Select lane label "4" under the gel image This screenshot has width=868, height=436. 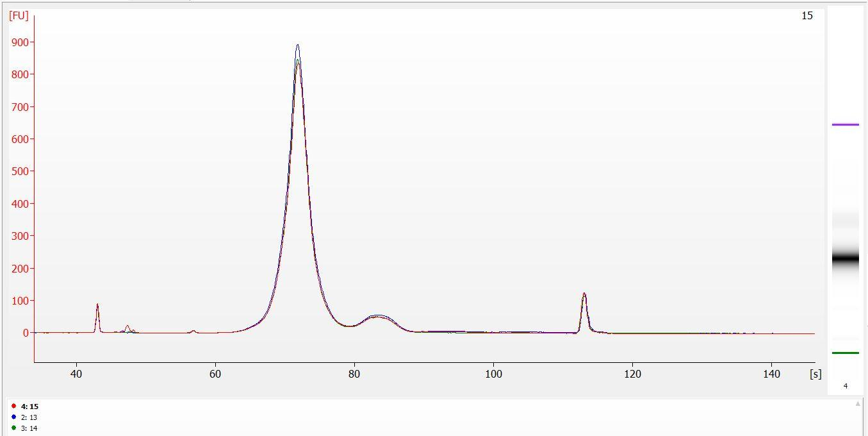(x=844, y=386)
